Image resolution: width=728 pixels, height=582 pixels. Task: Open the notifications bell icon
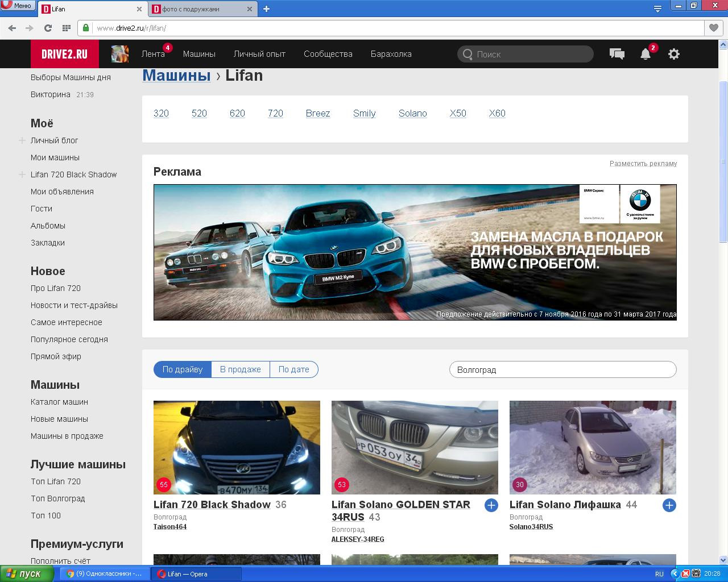[x=646, y=55]
